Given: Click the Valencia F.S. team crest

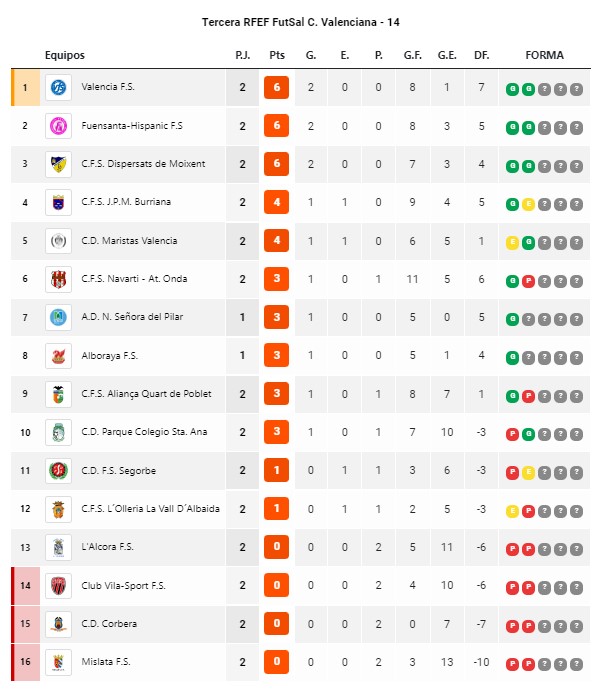Looking at the screenshot, I should (58, 87).
